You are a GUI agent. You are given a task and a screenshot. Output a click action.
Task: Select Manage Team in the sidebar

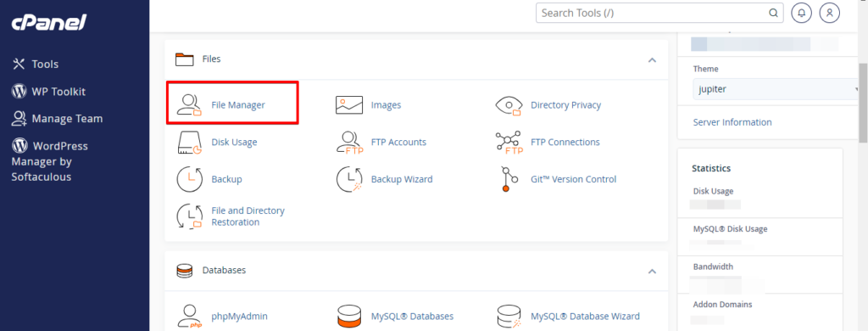point(67,119)
